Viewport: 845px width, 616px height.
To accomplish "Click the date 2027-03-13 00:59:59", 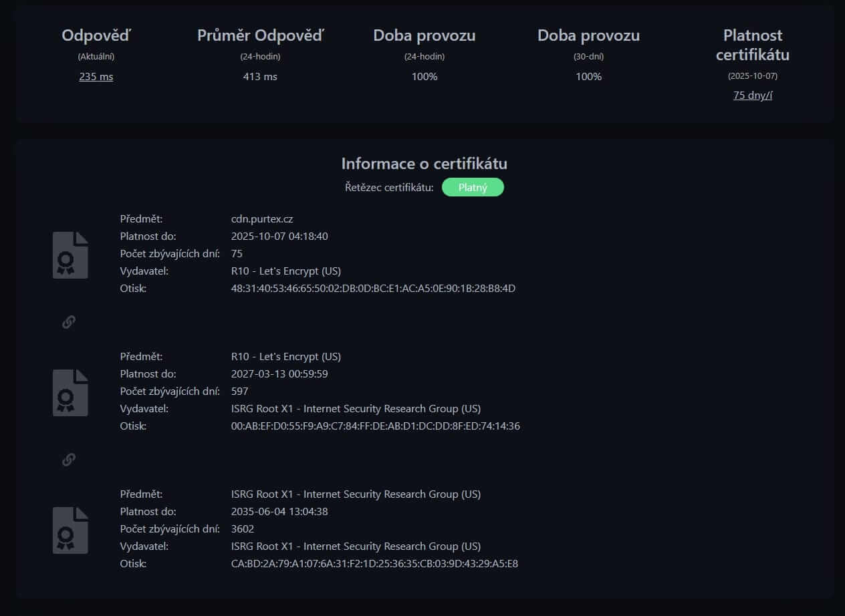I will tap(279, 373).
